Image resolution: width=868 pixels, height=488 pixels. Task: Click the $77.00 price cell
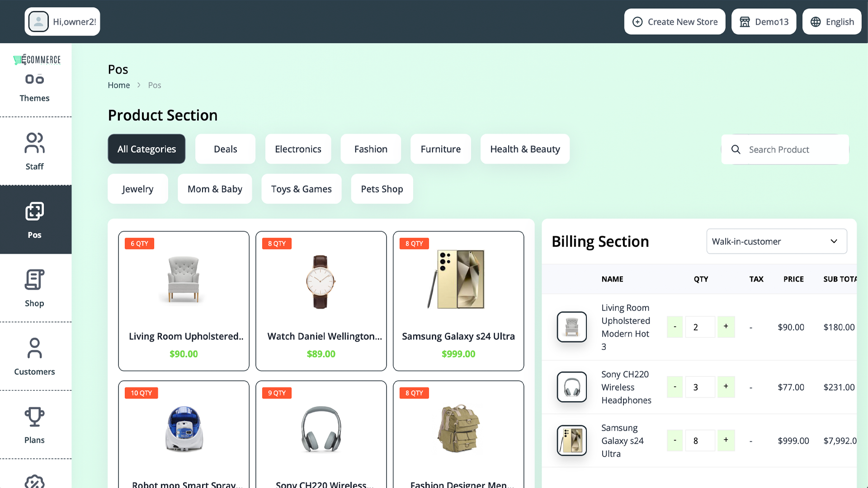(x=791, y=387)
